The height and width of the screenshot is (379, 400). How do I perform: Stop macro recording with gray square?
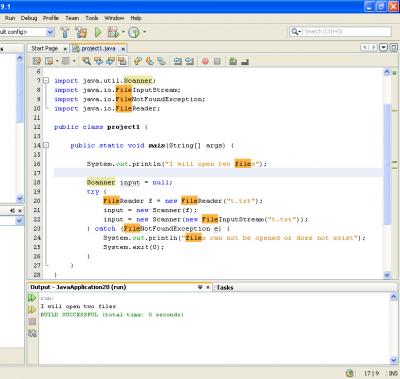(x=217, y=61)
